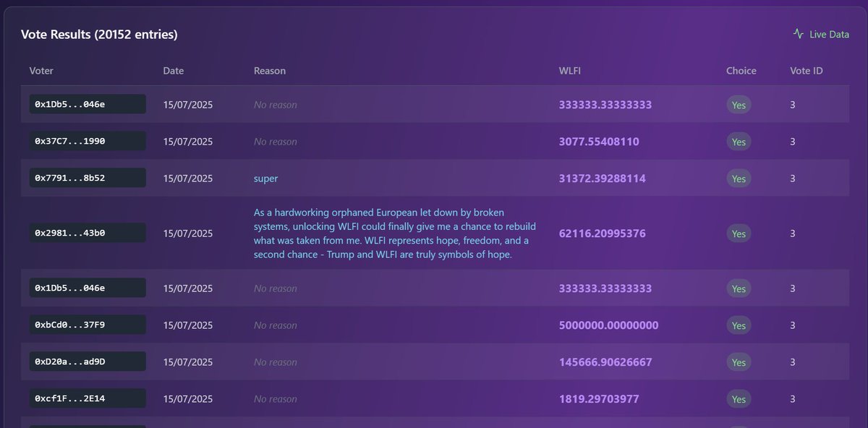Open voter address 0xbCd0...37F9
This screenshot has height=428, width=868.
point(88,325)
